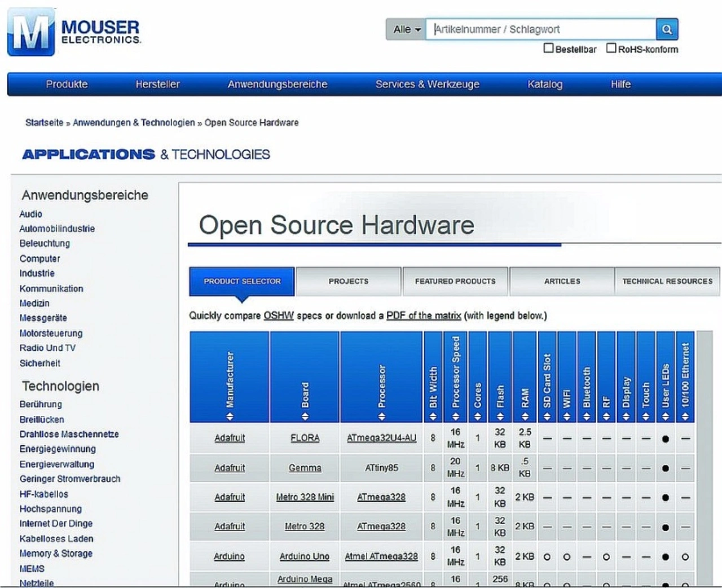Open Memory & Storage sidebar link
Image resolution: width=722 pixels, height=588 pixels.
(x=56, y=553)
